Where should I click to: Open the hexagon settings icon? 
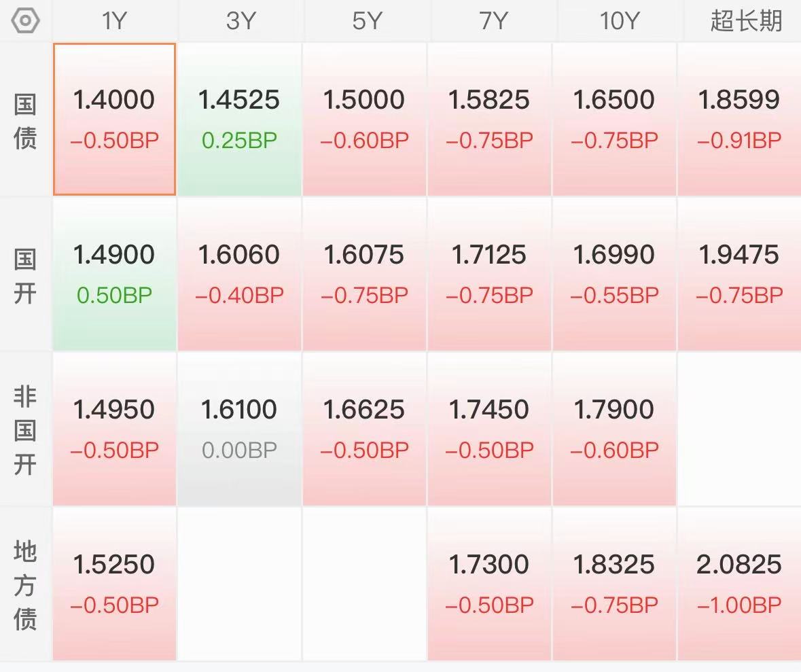tap(25, 21)
